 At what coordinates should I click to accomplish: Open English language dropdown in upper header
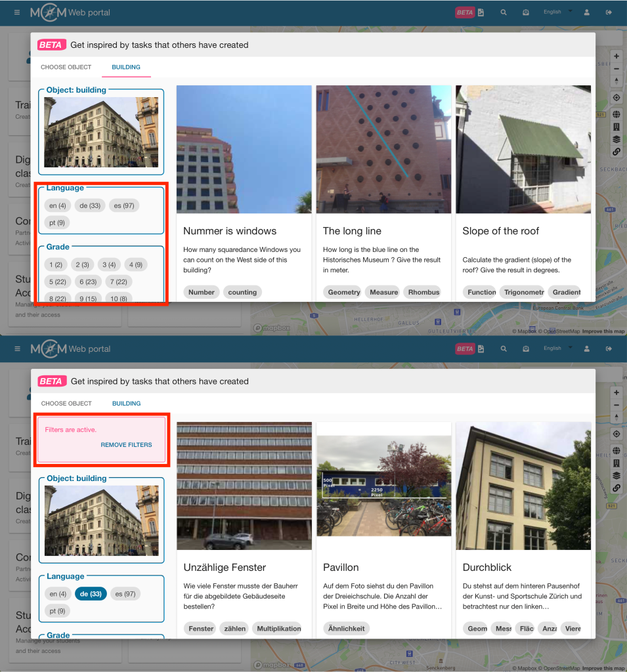pyautogui.click(x=558, y=12)
